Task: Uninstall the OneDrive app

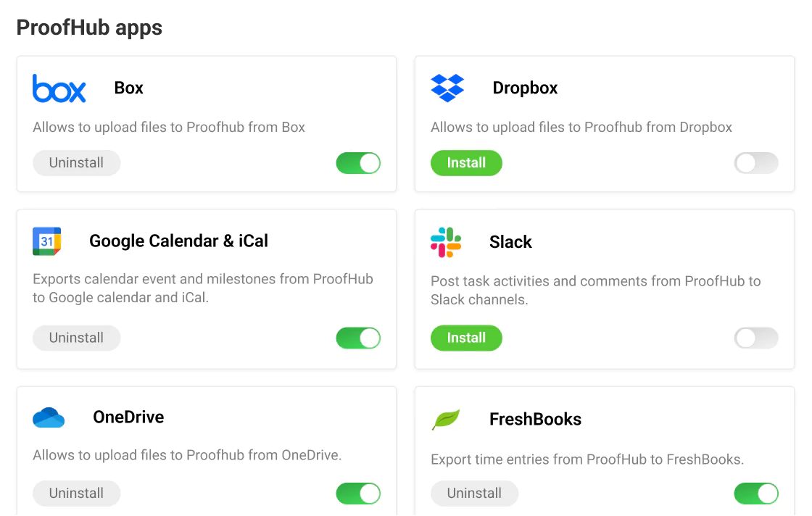Action: pyautogui.click(x=76, y=494)
